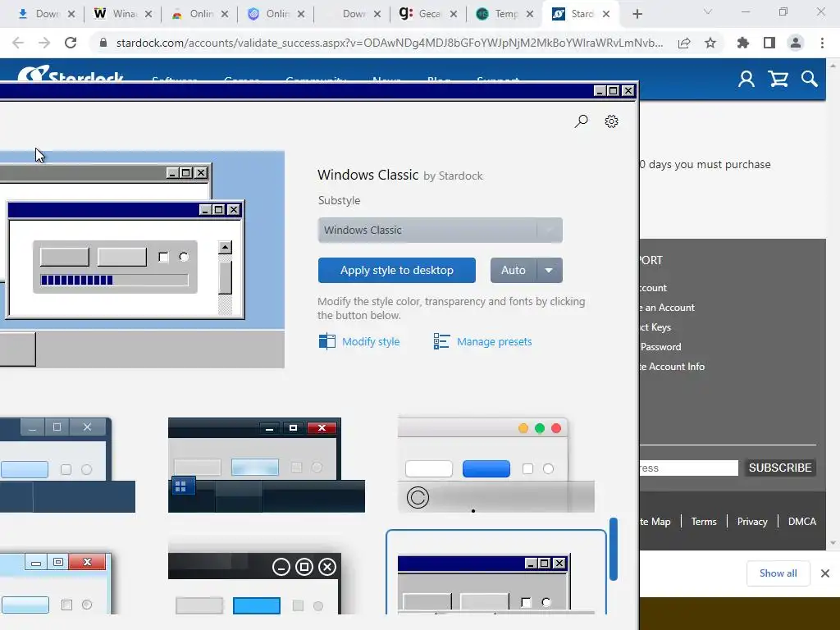Click the large Windows Classic preview image

coord(142,259)
